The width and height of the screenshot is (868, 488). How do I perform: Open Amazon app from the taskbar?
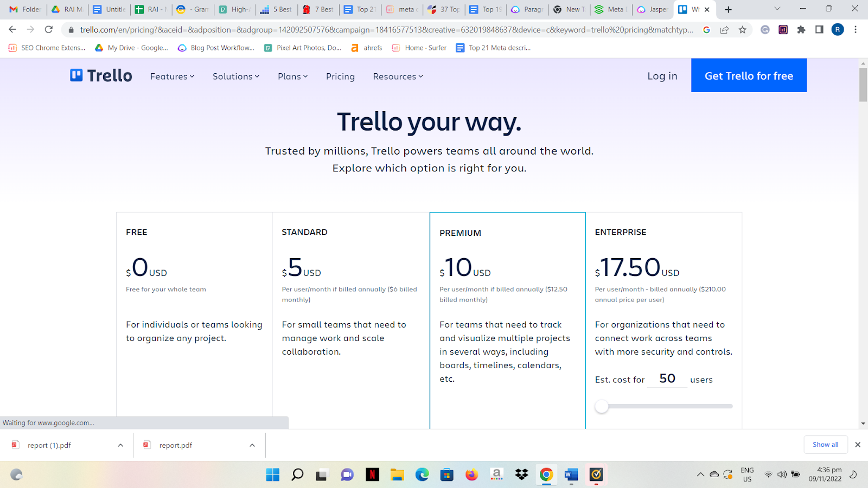point(496,475)
